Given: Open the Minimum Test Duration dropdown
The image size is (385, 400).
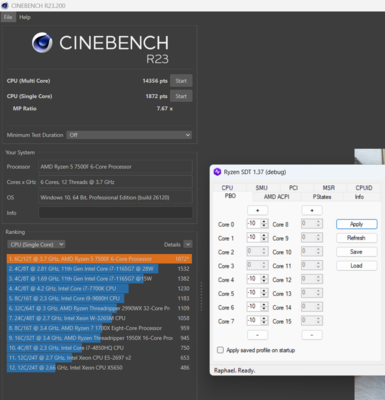Looking at the screenshot, I should (129, 135).
